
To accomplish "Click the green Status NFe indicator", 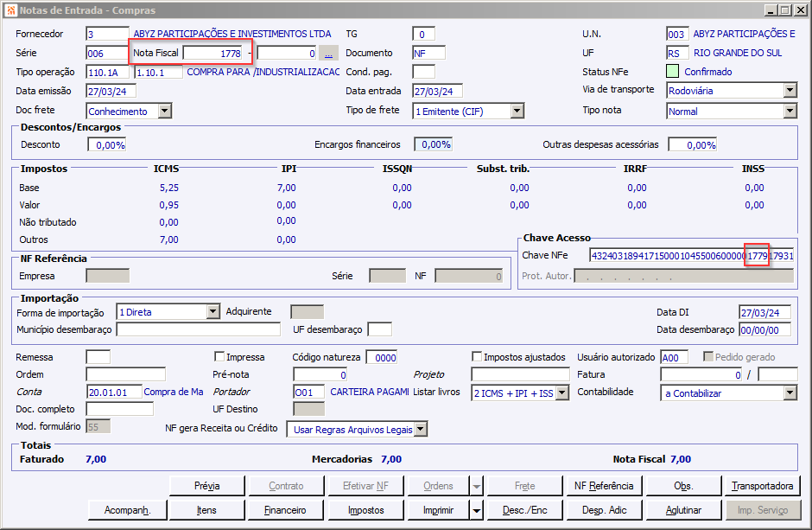I will [x=673, y=72].
